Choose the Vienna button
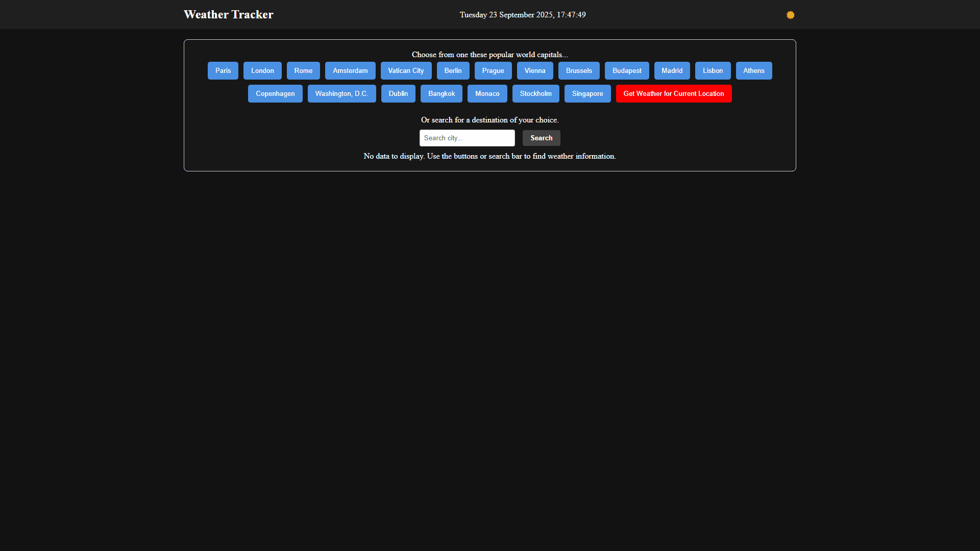This screenshot has width=980, height=551. pos(534,70)
